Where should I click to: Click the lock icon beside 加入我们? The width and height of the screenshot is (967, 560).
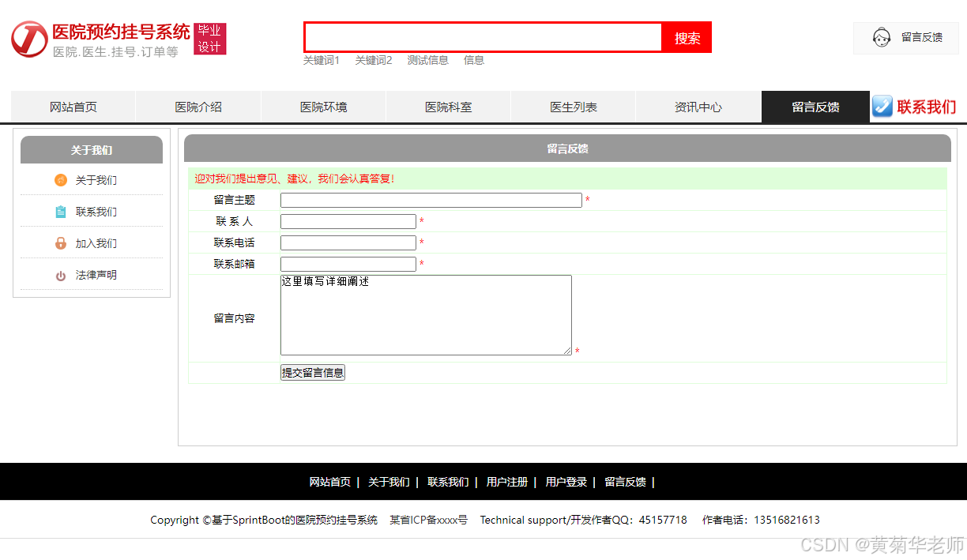point(61,243)
